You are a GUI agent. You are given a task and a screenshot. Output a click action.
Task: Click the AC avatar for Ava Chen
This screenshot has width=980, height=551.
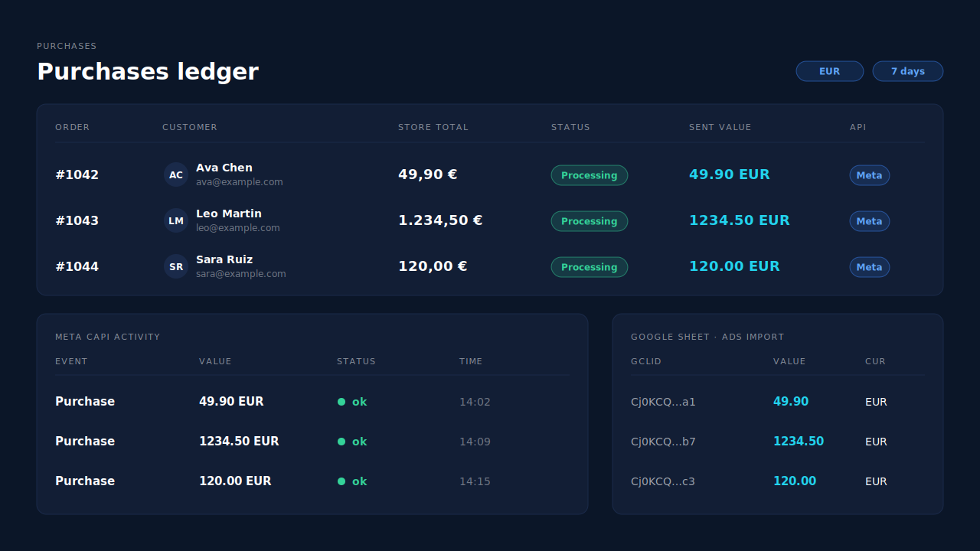point(176,174)
